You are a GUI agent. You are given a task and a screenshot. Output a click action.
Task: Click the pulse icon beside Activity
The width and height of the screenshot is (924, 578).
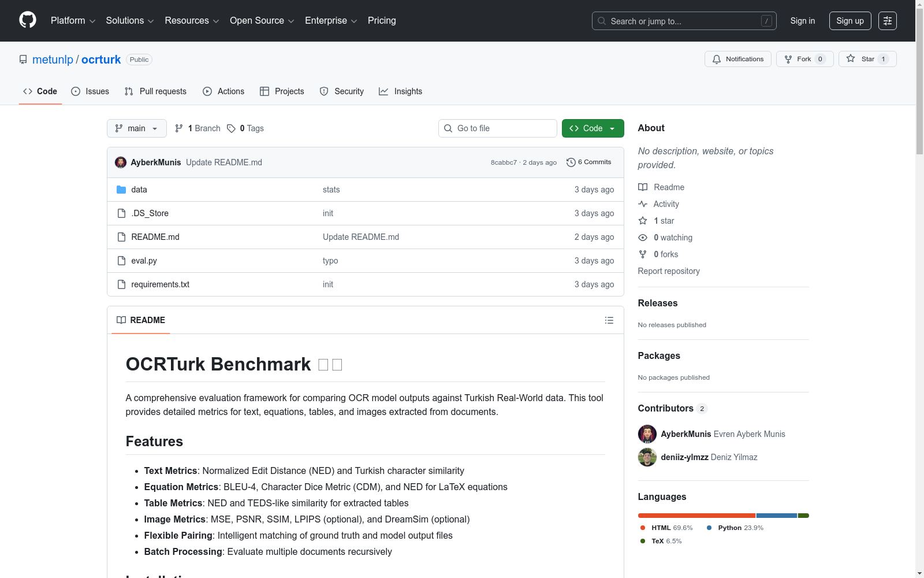pyautogui.click(x=643, y=204)
